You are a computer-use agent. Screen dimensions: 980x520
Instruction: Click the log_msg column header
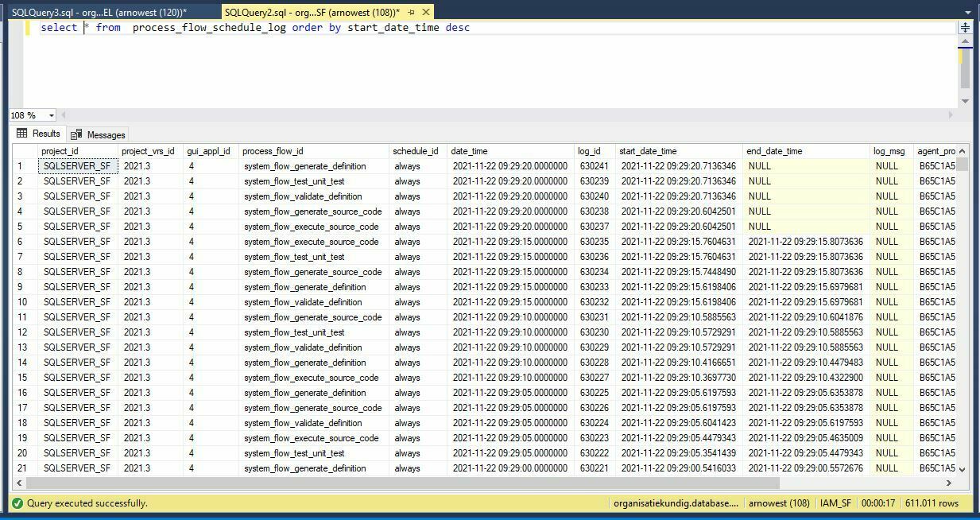pyautogui.click(x=892, y=151)
